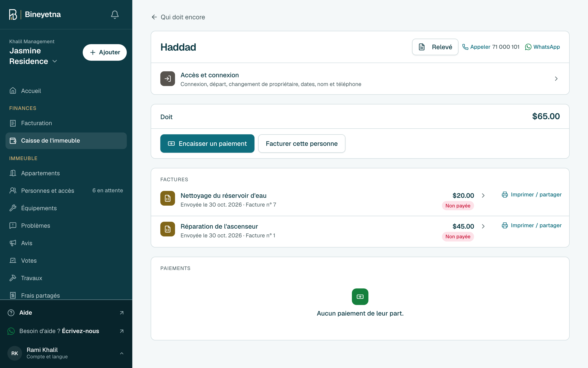
Task: Click Facturer cette personne
Action: pyautogui.click(x=302, y=144)
